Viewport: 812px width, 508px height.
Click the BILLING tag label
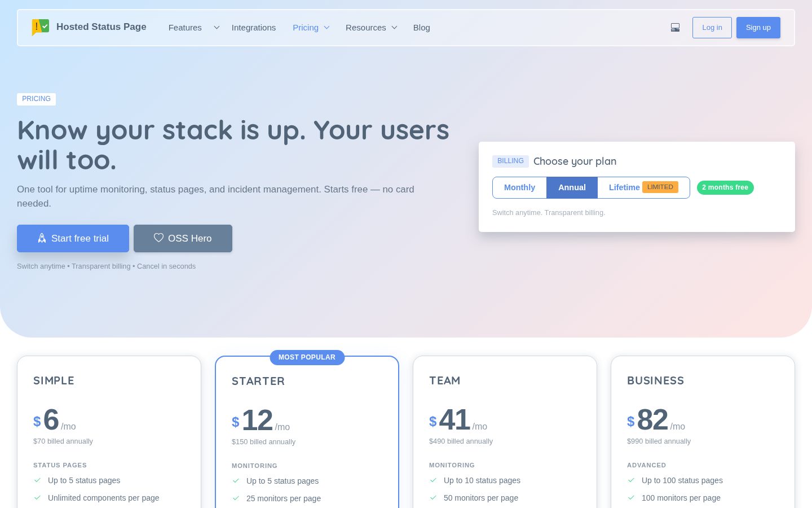[x=510, y=161]
